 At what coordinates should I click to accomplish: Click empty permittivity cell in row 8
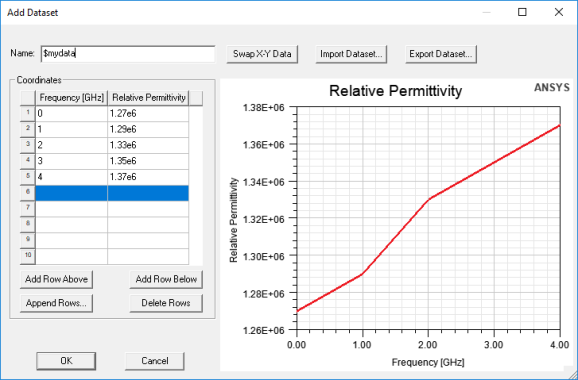coord(148,225)
